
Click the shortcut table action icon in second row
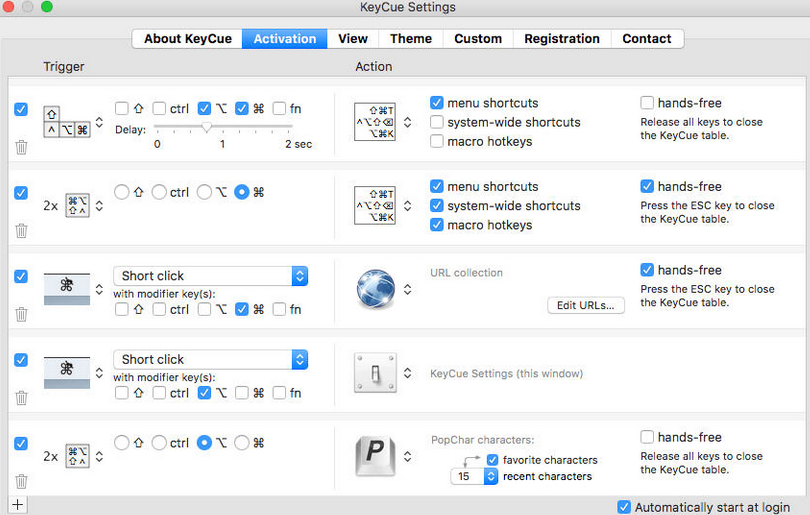tap(375, 206)
